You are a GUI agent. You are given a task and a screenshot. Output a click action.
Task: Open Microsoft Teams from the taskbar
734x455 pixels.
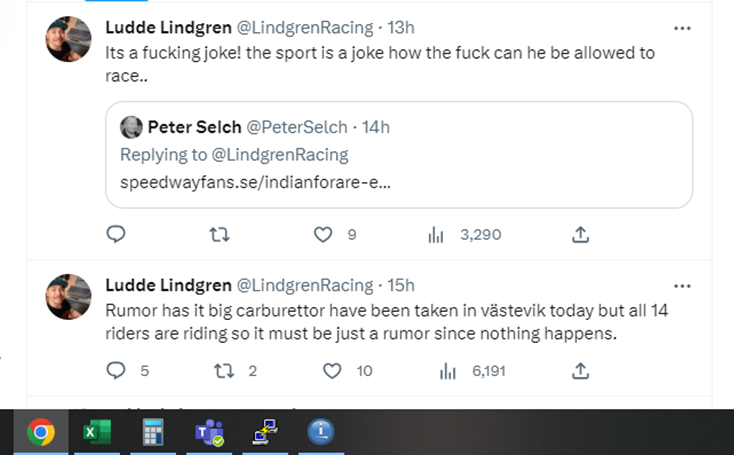pos(209,432)
